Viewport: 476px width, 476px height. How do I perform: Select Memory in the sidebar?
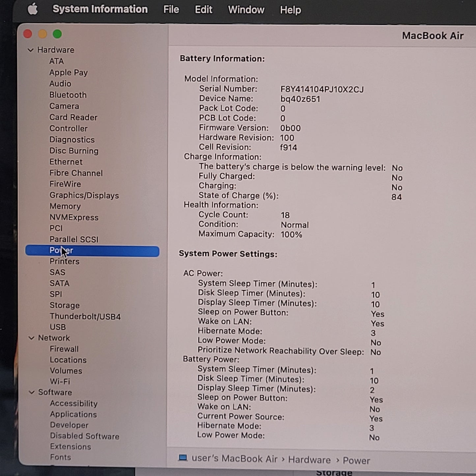65,206
